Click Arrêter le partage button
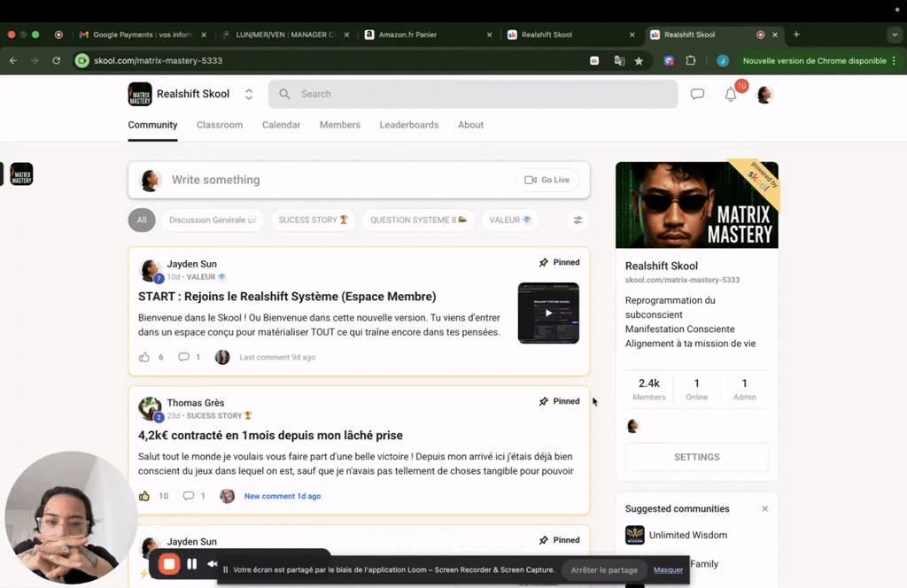This screenshot has width=907, height=588. tap(604, 570)
